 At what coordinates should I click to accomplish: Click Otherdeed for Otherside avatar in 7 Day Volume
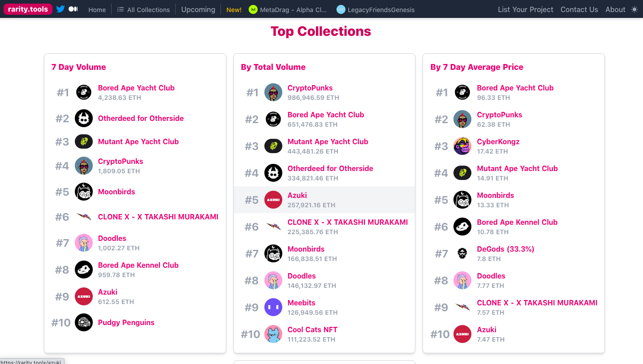tap(84, 118)
